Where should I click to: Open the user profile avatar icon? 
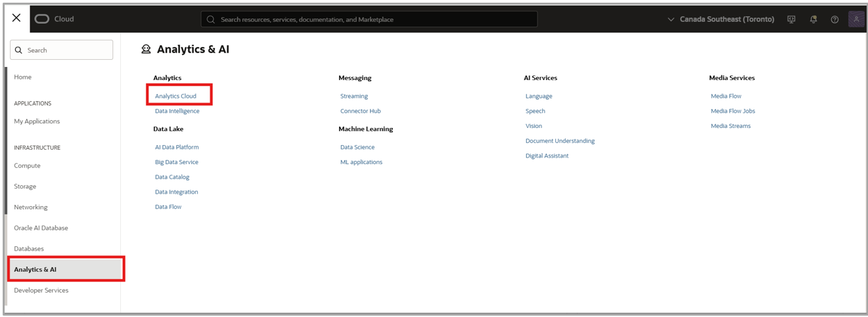tap(856, 19)
